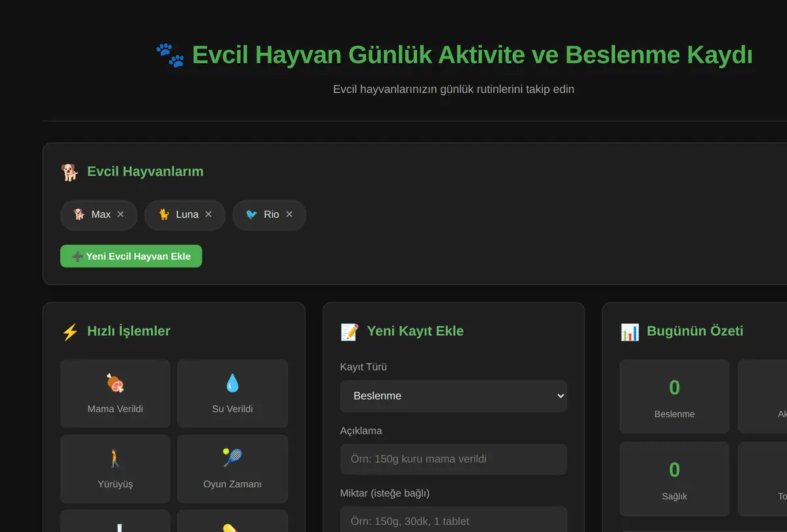Viewport: 787px width, 532px height.
Task: Focus the Miktar (isteğe bağlı) input field
Action: pos(454,521)
